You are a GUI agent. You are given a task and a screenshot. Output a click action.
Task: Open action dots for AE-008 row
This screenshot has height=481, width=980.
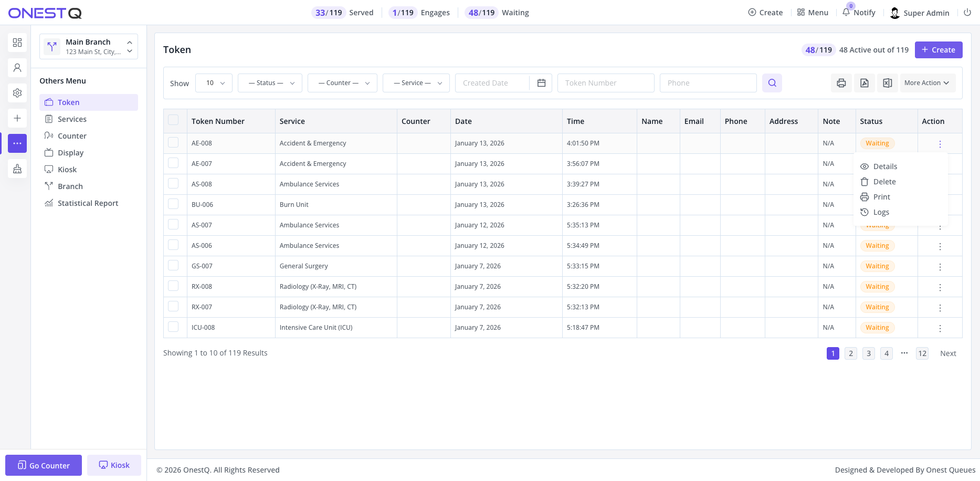[x=940, y=144]
